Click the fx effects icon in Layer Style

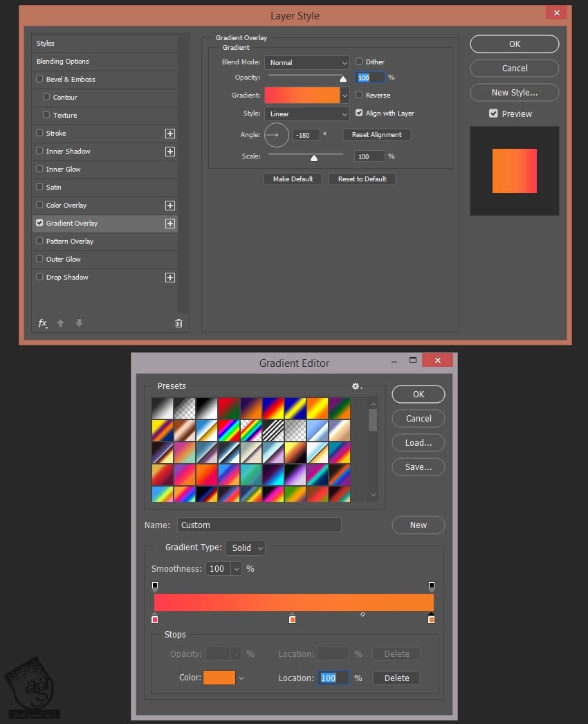coord(42,323)
